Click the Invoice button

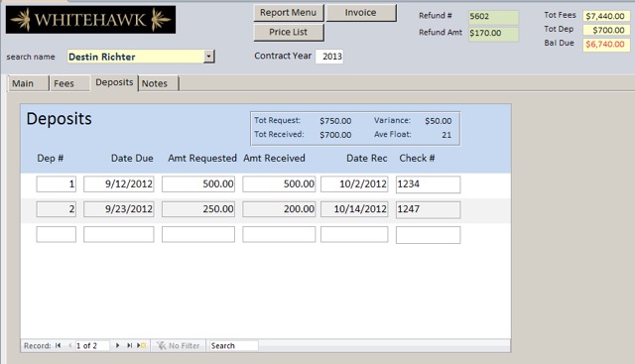[x=361, y=13]
